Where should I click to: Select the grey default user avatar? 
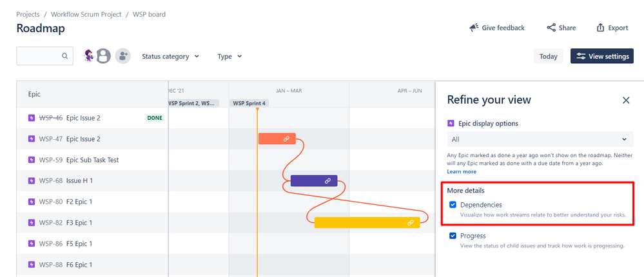coord(104,56)
